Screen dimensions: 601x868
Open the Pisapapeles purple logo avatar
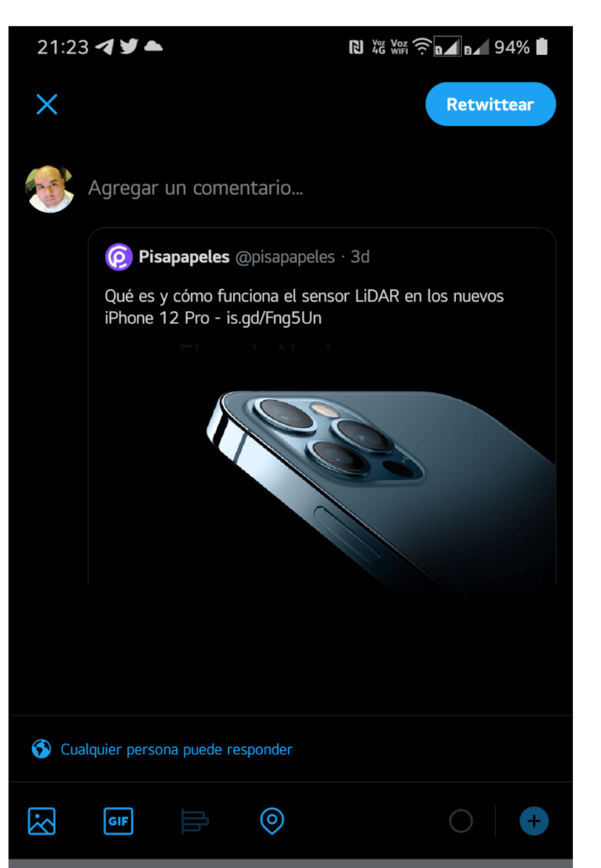(x=119, y=257)
